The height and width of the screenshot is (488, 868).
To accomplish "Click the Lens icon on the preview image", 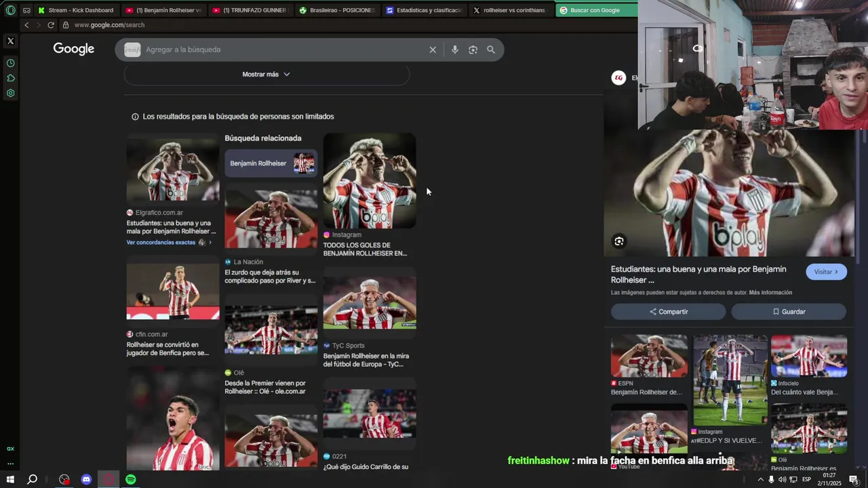I will click(x=618, y=241).
